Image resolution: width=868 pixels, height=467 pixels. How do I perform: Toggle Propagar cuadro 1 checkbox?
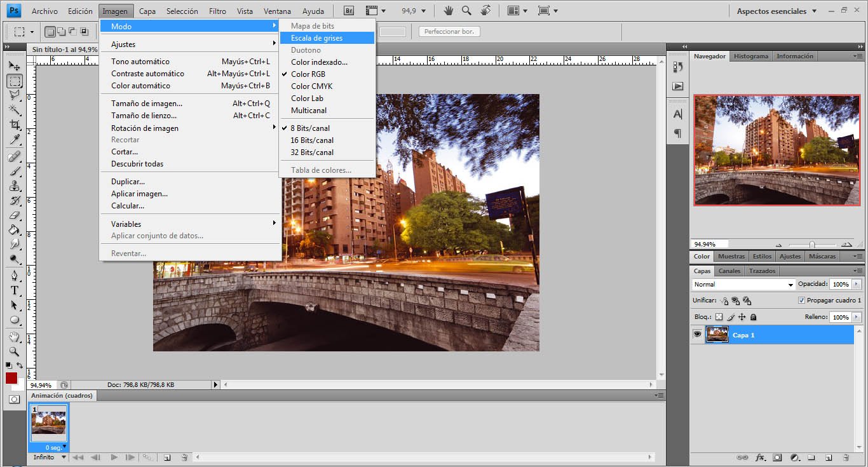point(801,301)
